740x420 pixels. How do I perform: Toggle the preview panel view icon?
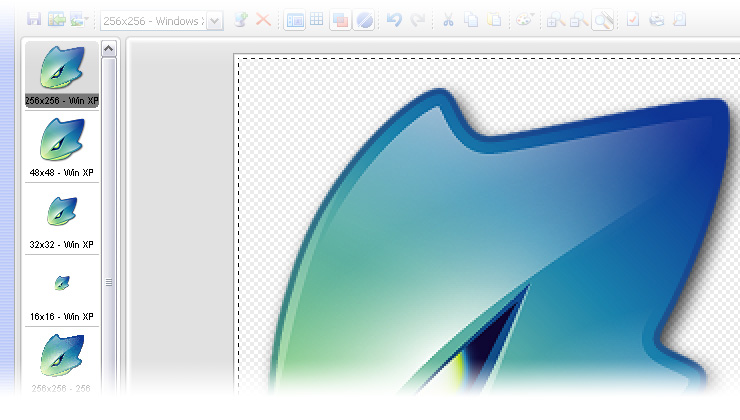point(295,20)
